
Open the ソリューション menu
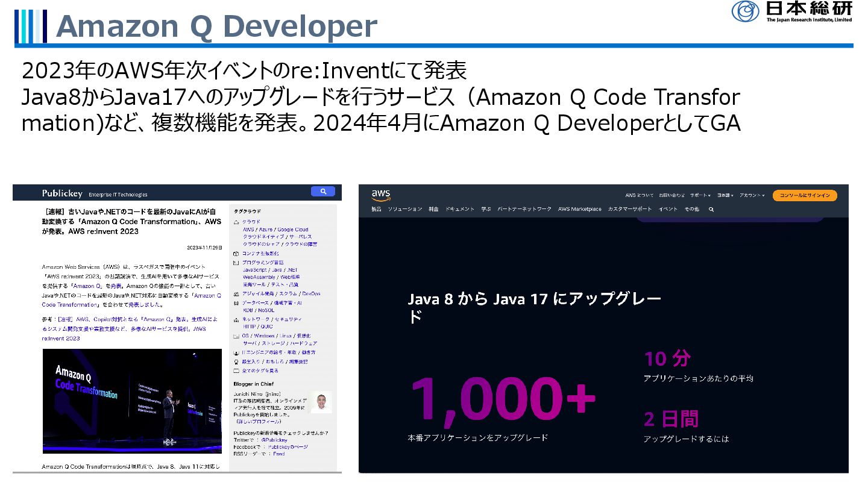(x=405, y=209)
